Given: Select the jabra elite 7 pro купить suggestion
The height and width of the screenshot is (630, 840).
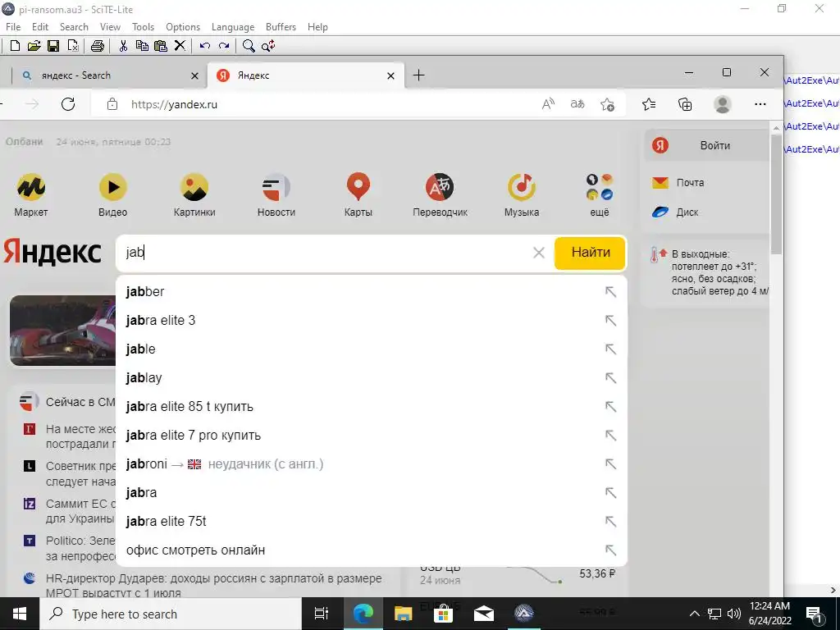Looking at the screenshot, I should tap(372, 435).
